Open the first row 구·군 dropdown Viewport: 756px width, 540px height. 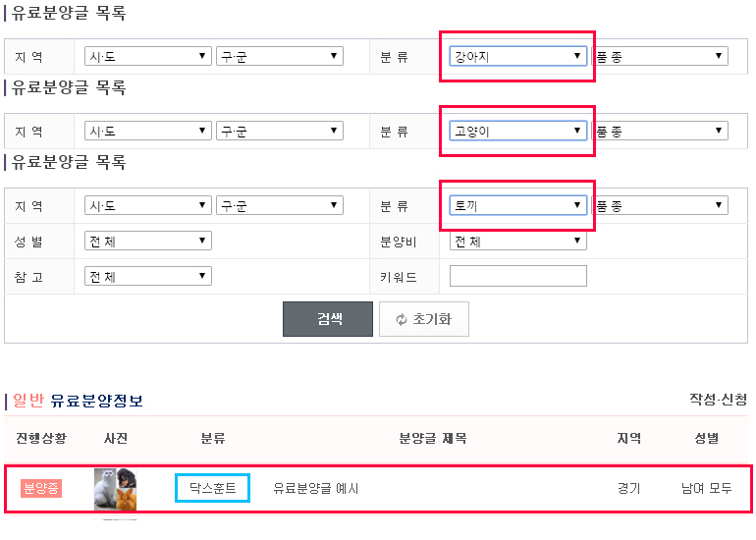(280, 56)
